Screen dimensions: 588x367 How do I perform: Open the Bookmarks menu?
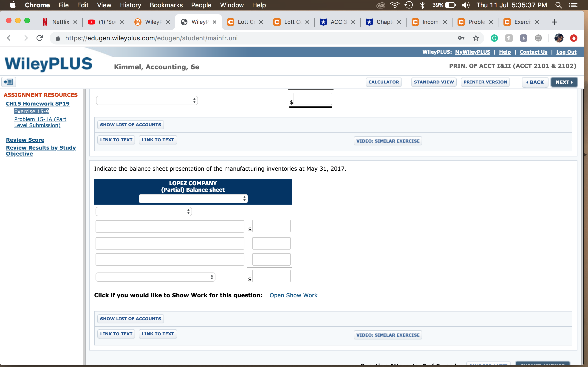(x=166, y=5)
